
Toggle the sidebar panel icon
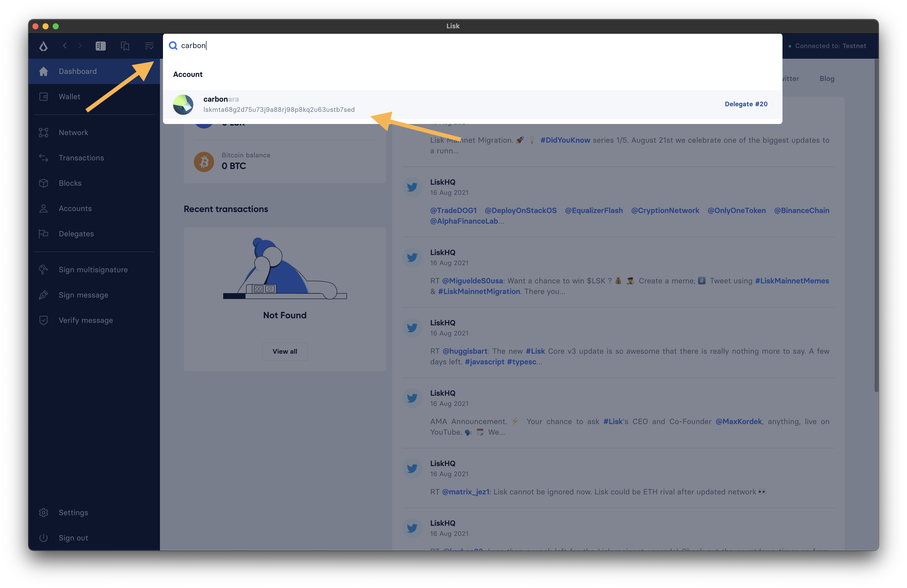tap(101, 46)
